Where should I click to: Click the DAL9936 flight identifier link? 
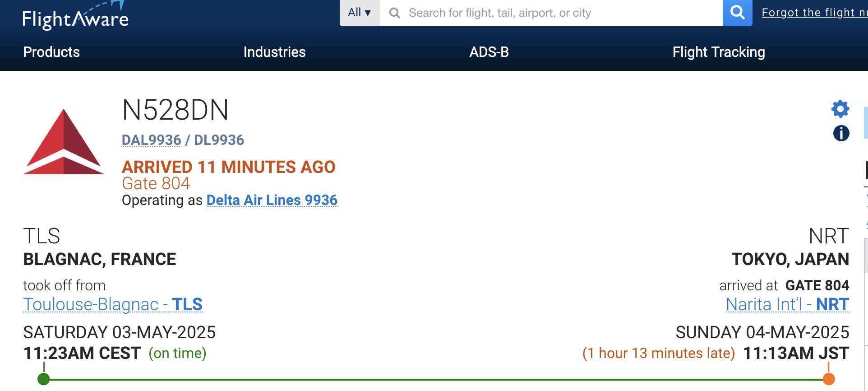(x=151, y=140)
